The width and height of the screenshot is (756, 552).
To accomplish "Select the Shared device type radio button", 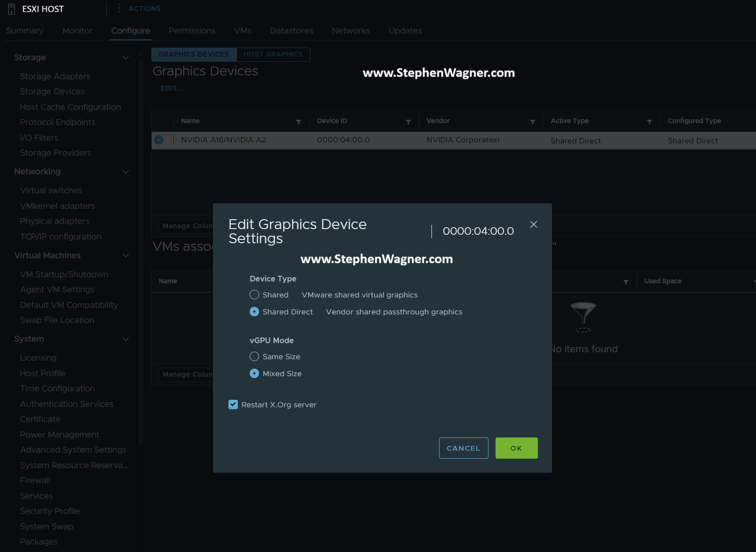I will (254, 295).
